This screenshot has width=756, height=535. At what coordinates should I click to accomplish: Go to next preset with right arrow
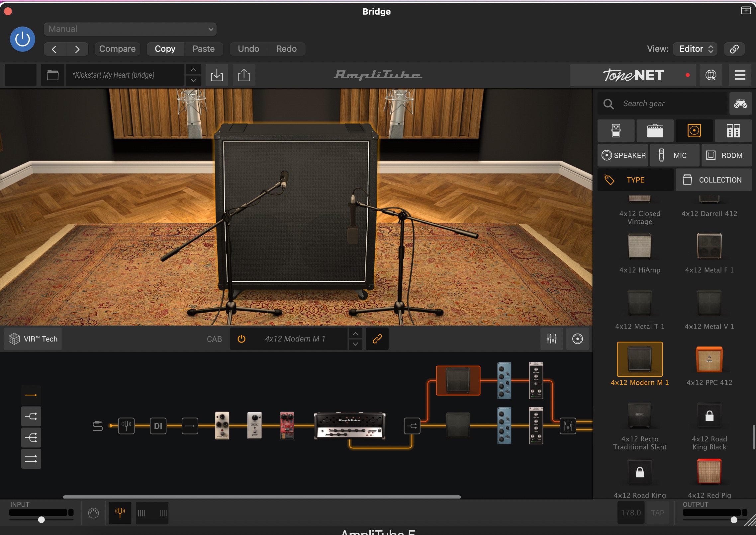(x=77, y=49)
